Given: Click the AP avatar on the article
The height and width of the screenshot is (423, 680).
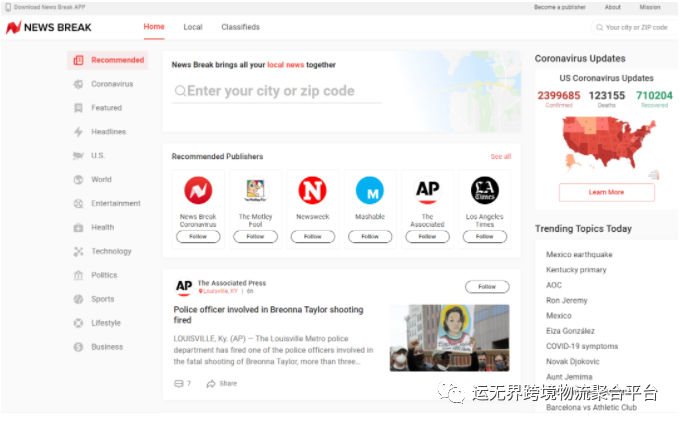Looking at the screenshot, I should (x=184, y=287).
